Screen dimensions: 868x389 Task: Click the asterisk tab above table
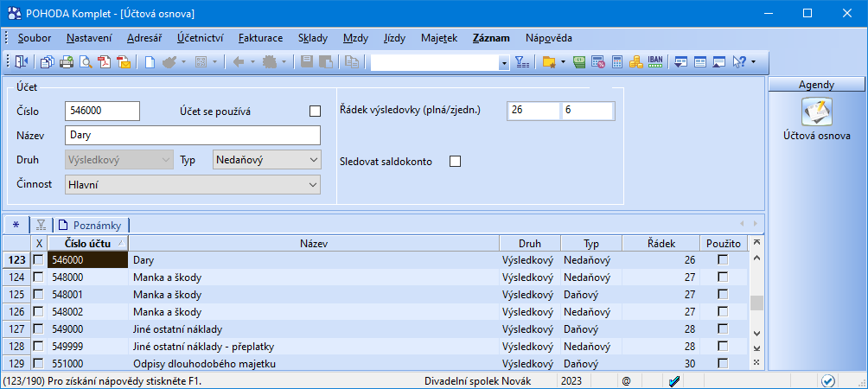pyautogui.click(x=16, y=226)
